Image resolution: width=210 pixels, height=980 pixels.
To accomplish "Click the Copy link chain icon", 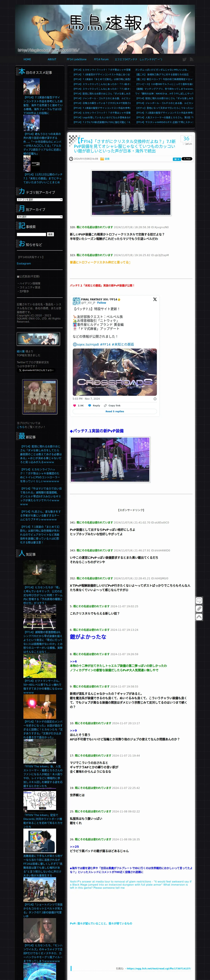I will coord(105,406).
